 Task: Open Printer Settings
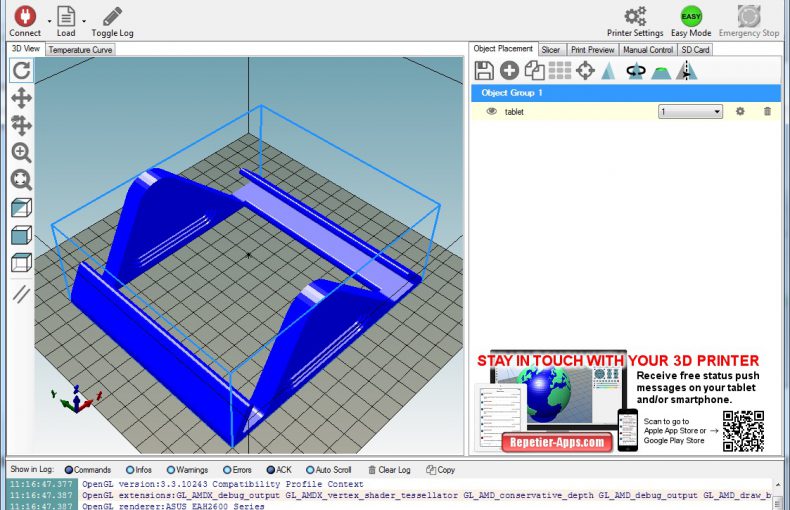coord(635,18)
